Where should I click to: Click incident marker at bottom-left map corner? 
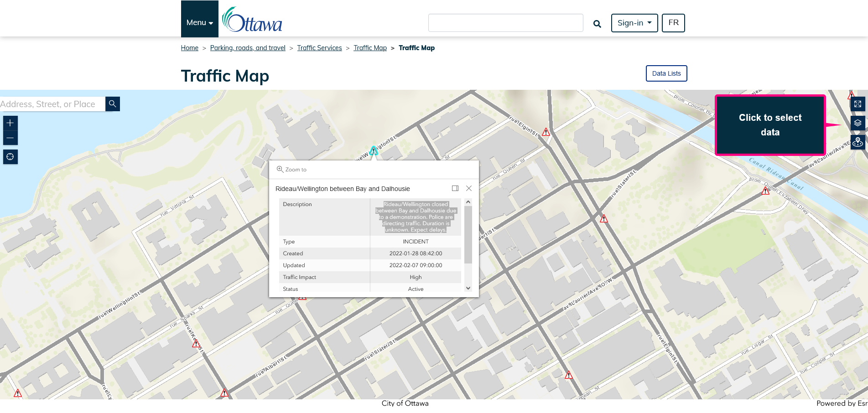click(18, 393)
